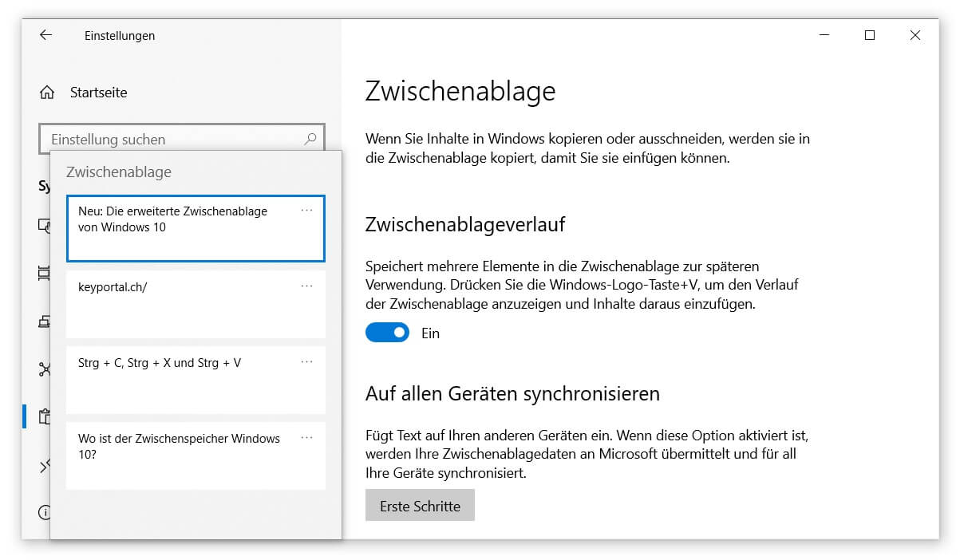Select the Startseite home icon
Viewport: 960px width, 560px height.
(48, 92)
